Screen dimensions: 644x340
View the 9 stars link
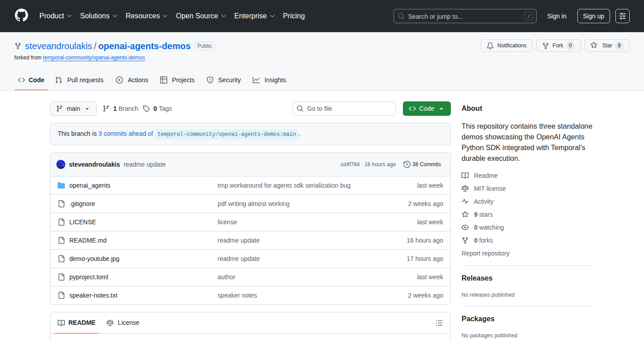[477, 214]
